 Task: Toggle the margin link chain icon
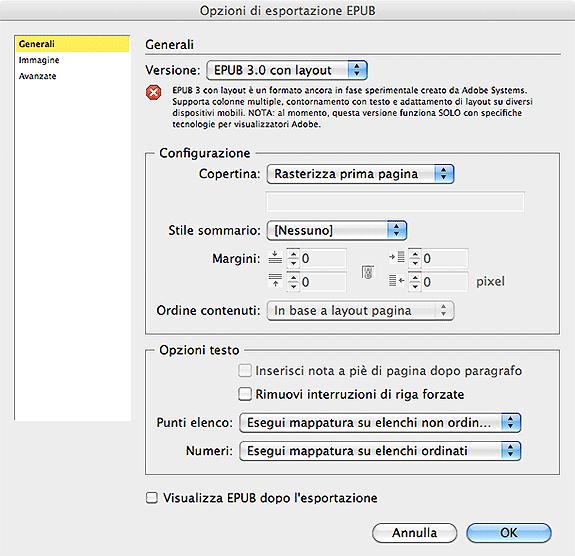(368, 272)
